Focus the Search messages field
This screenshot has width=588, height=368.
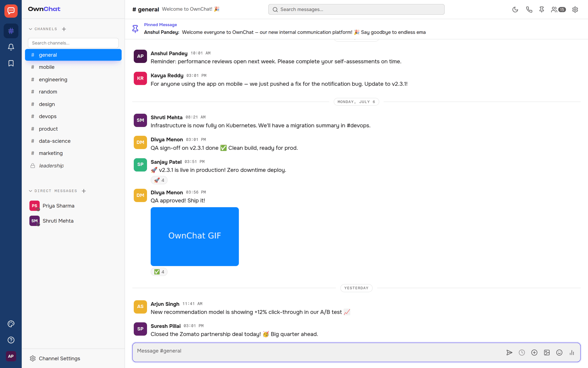pyautogui.click(x=356, y=10)
